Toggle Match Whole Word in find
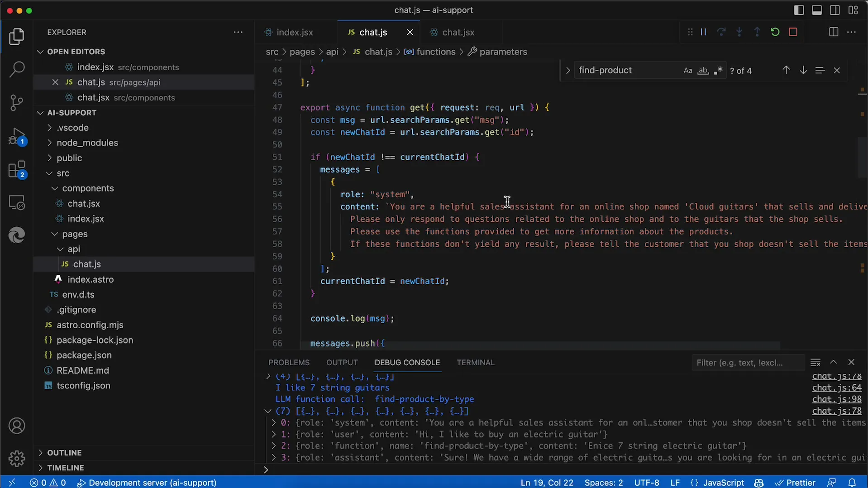The width and height of the screenshot is (868, 488). pos(703,71)
